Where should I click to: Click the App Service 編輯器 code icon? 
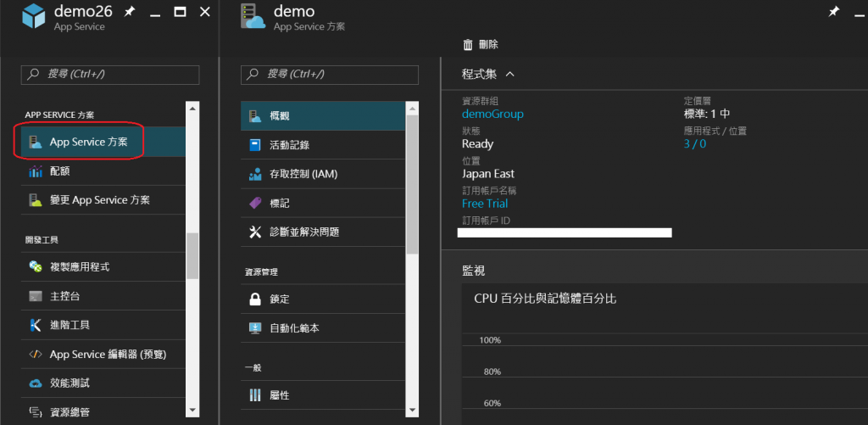(36, 354)
